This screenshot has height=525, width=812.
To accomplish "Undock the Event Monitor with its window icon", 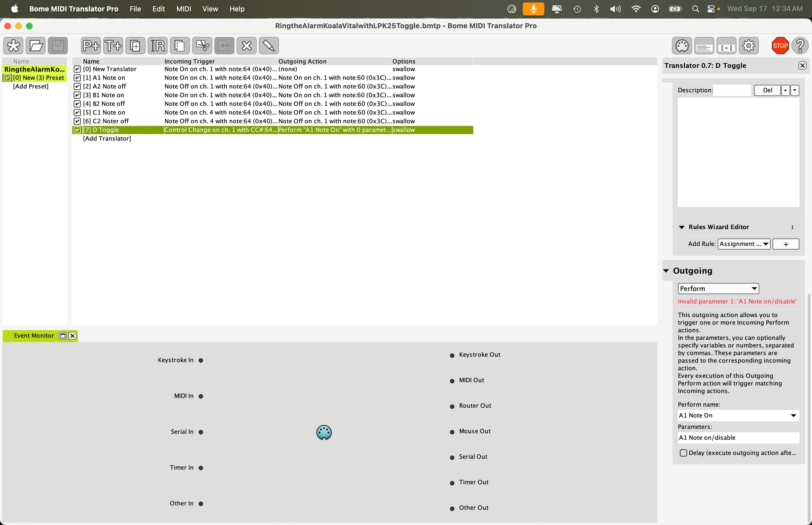I will pos(63,336).
